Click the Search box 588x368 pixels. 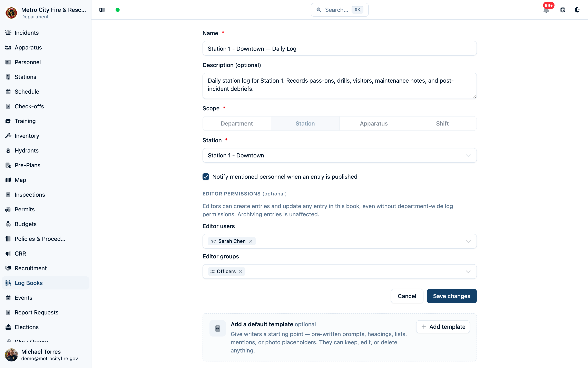click(340, 10)
